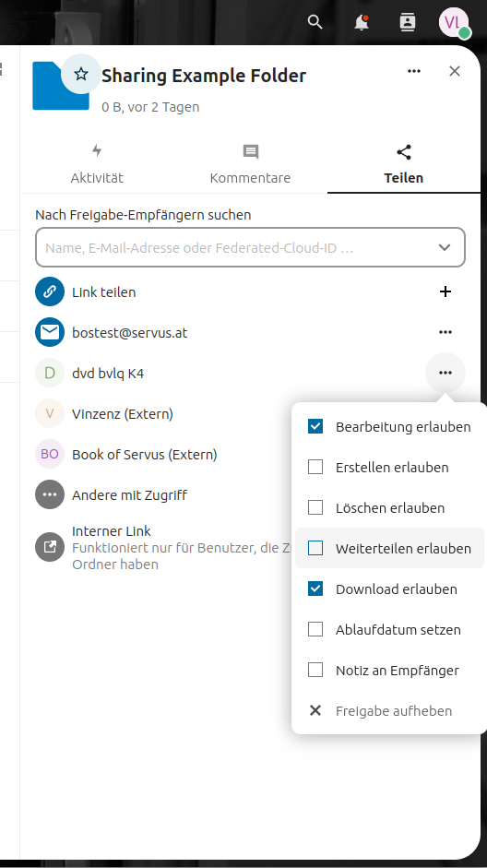Switch to the Aktivität tab

pyautogui.click(x=97, y=164)
